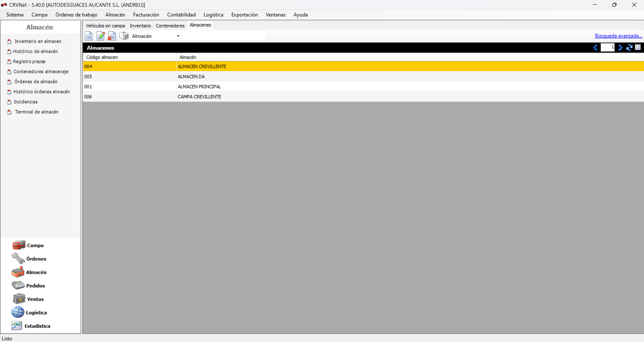Open the Estadística module in sidebar
The width and height of the screenshot is (644, 342).
[x=37, y=326]
